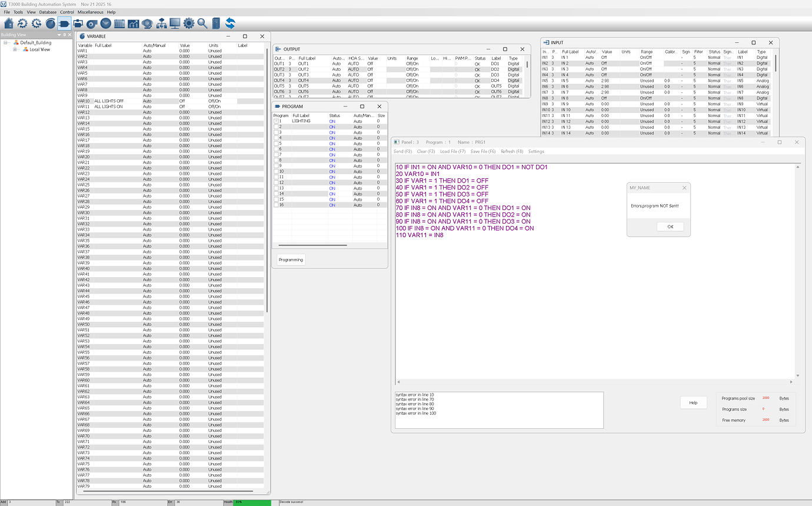Screen dimensions: 812x506
Task: Select the alarm bell icon
Action: 147,23
